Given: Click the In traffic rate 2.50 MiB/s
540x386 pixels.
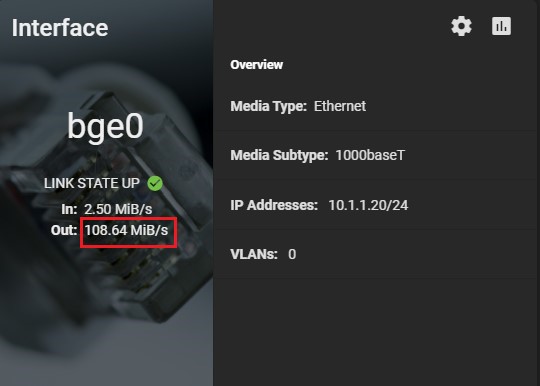Looking at the screenshot, I should 118,209.
